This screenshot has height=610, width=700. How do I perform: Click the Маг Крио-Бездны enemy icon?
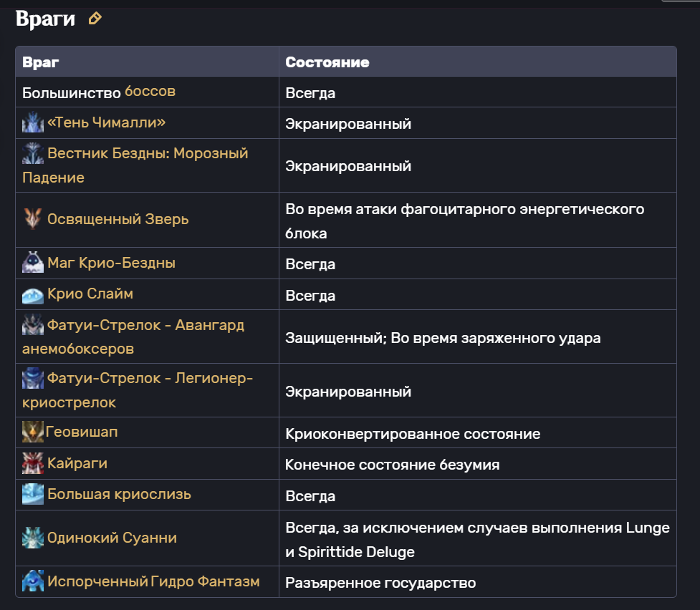pyautogui.click(x=33, y=262)
